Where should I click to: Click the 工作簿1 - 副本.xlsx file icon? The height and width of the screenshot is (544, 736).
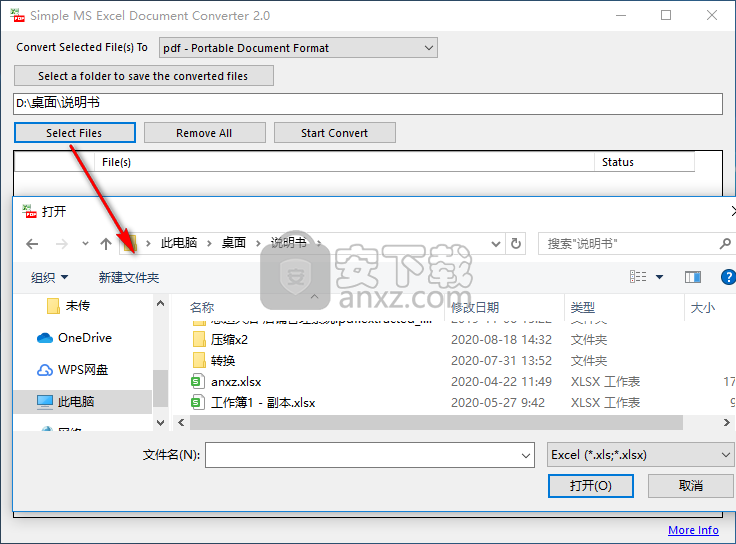point(198,402)
